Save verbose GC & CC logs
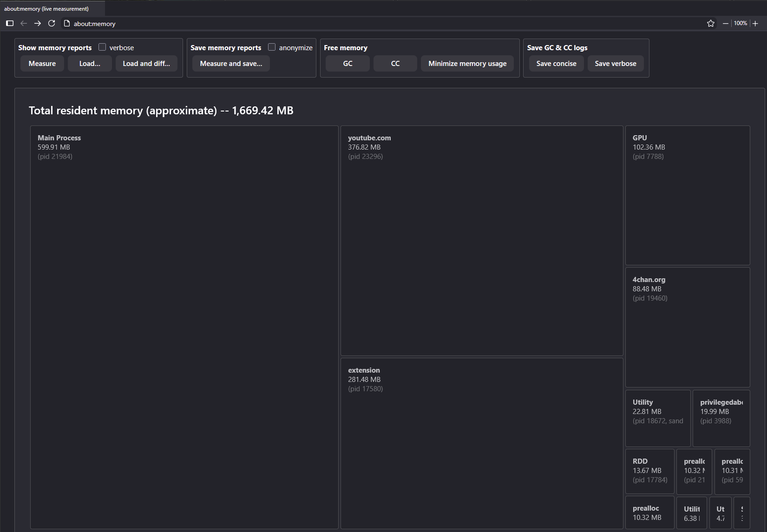Screen dimensions: 767x532 [616, 64]
